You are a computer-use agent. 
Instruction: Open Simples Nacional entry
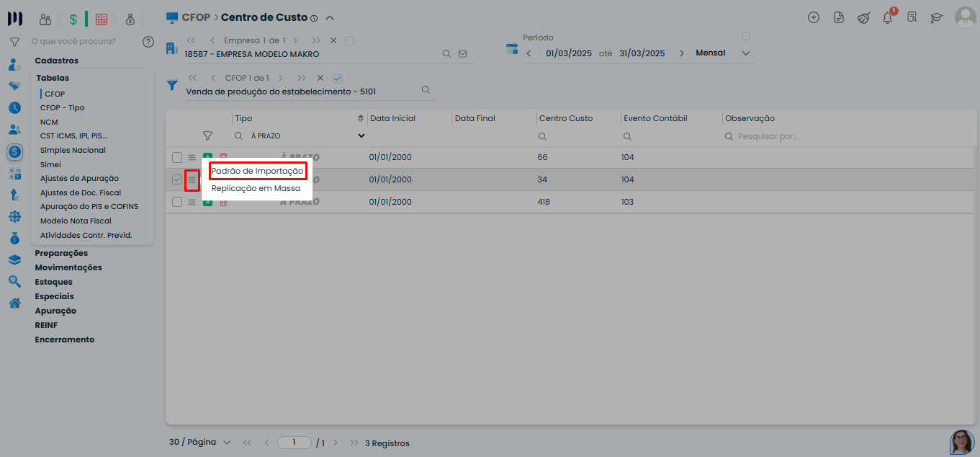tap(73, 150)
